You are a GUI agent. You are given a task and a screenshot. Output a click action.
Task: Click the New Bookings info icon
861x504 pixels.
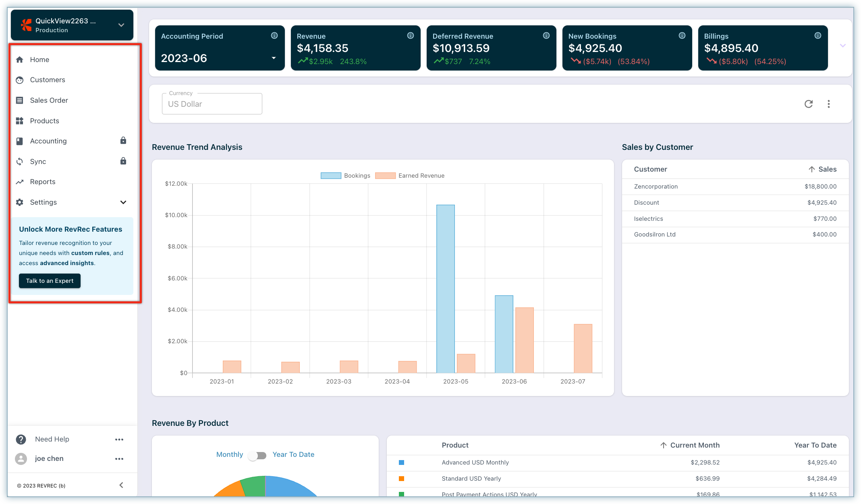tap(682, 35)
